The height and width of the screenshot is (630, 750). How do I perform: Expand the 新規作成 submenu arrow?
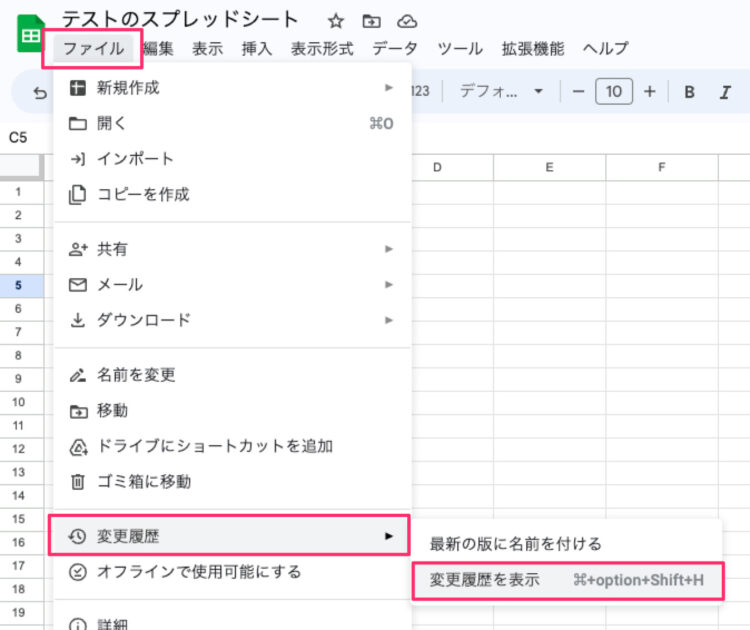(389, 88)
